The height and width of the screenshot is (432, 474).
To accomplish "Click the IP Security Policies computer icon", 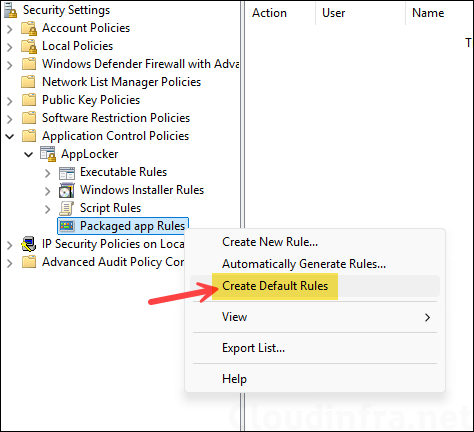I will tap(29, 244).
